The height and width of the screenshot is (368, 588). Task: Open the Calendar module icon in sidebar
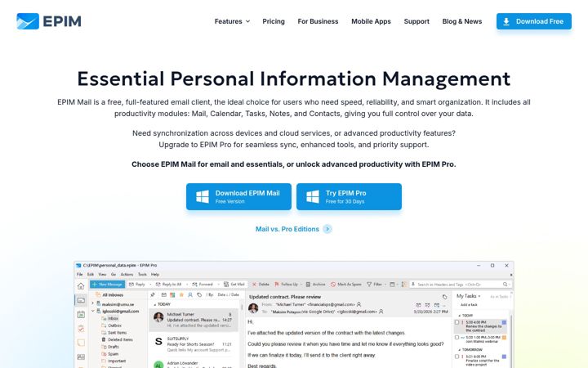pos(81,315)
